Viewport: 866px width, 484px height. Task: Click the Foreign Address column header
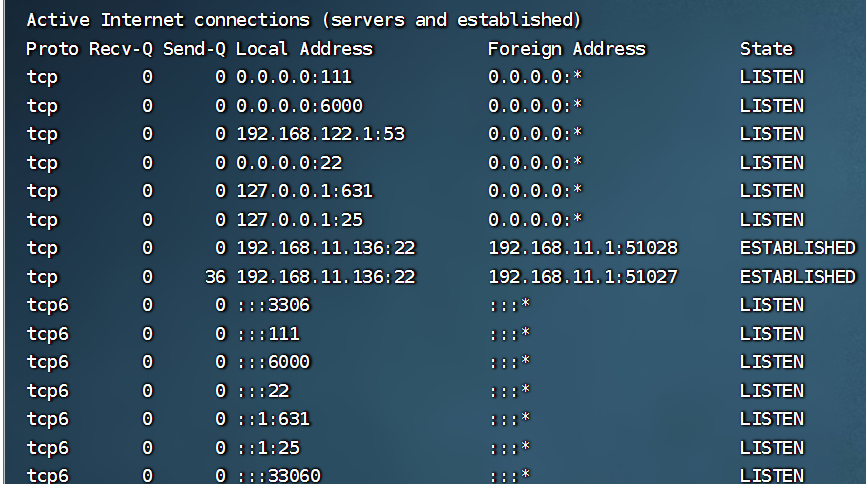[x=567, y=49]
